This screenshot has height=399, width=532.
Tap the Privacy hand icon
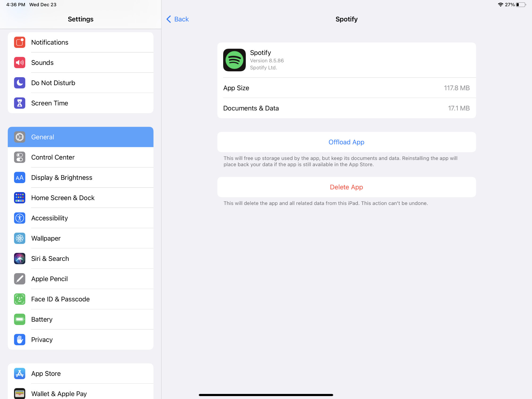coord(20,339)
